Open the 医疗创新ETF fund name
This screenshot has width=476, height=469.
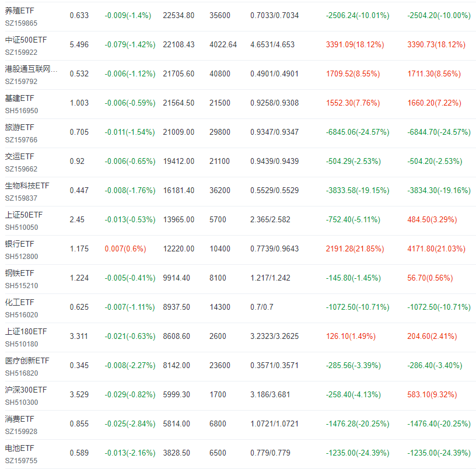click(x=27, y=360)
